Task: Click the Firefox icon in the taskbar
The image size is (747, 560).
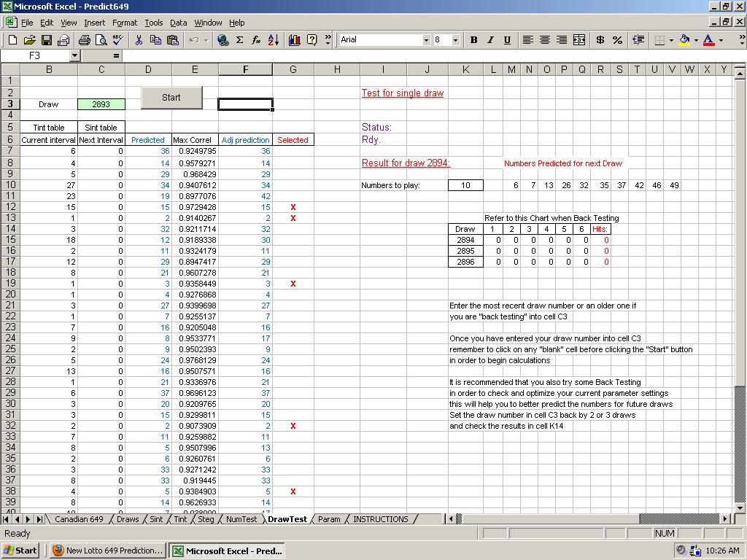Action: [x=58, y=551]
